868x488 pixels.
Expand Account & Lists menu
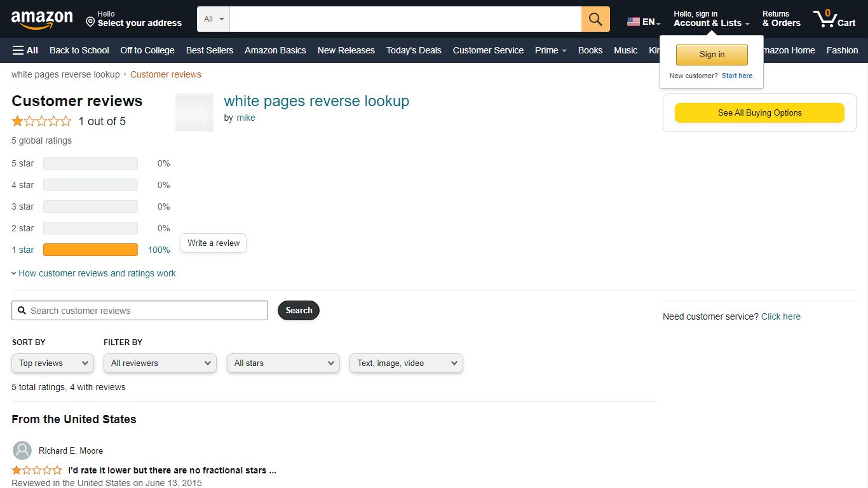click(x=712, y=18)
